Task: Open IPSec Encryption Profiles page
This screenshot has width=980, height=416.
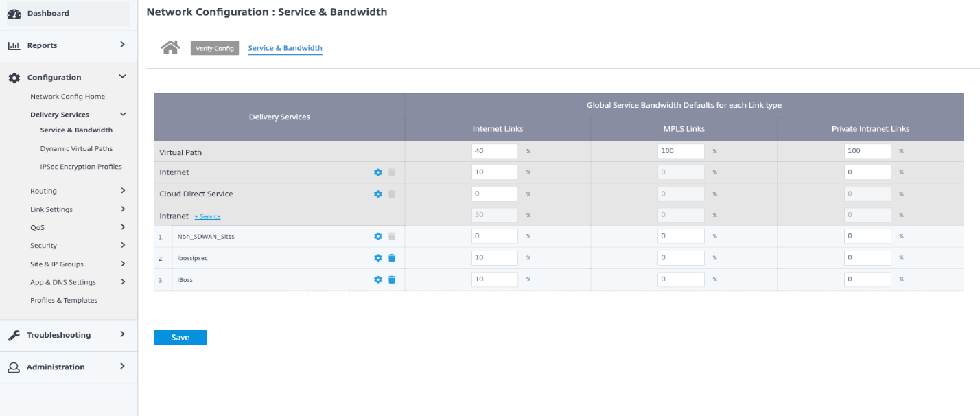Action: pos(81,167)
